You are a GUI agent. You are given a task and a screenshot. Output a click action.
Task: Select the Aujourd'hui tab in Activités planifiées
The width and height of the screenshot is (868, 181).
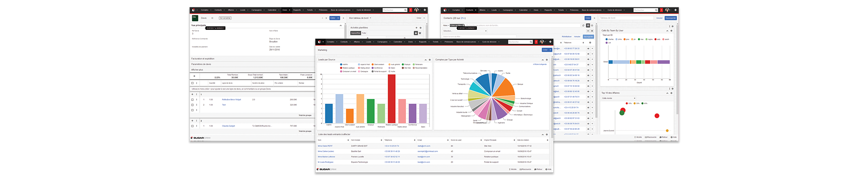click(356, 33)
